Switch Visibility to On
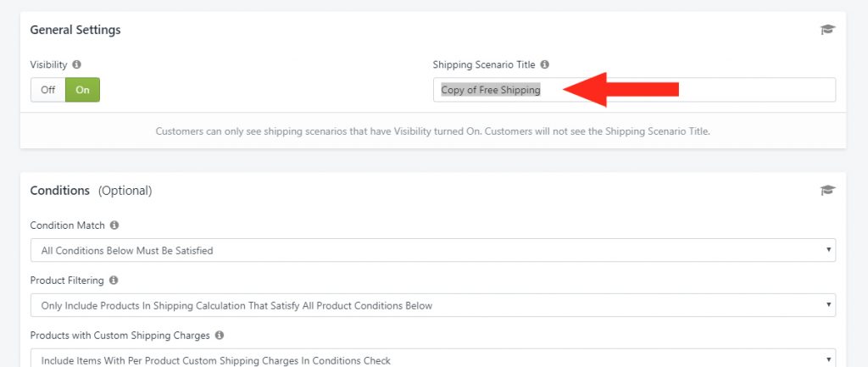 click(82, 90)
